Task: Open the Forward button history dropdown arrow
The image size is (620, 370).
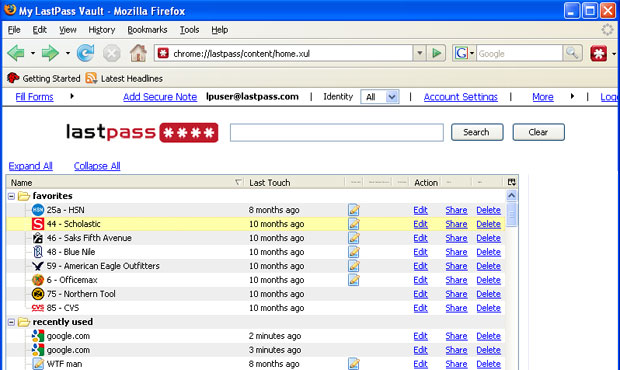Action: click(68, 53)
